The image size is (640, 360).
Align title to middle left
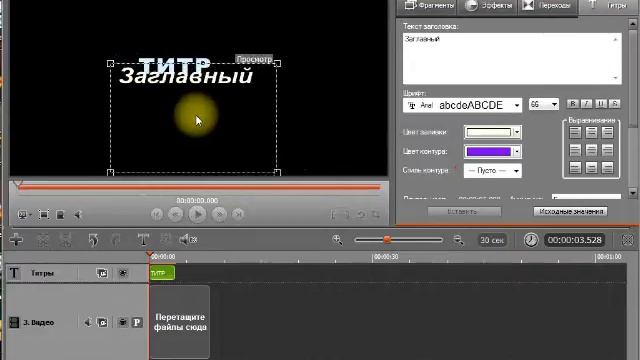coord(575,150)
